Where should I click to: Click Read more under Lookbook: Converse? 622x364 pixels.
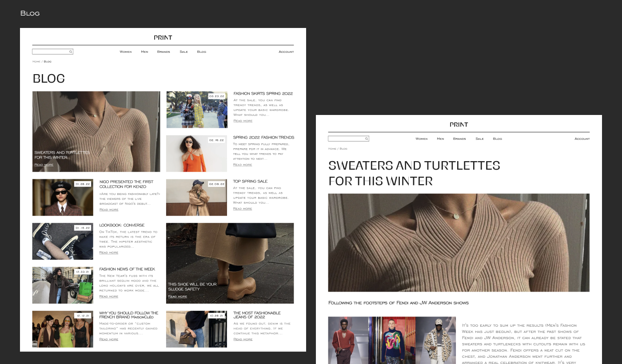[x=108, y=253]
